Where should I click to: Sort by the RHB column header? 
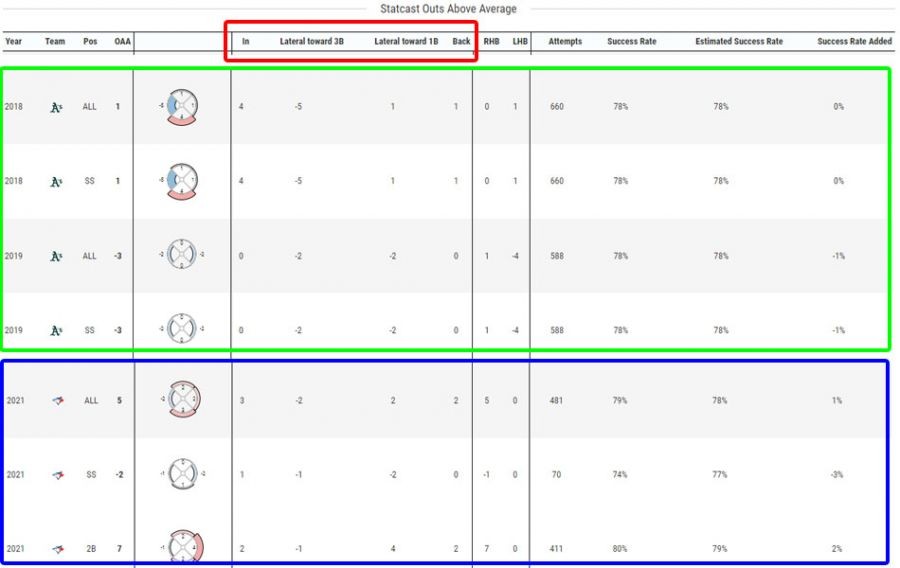point(491,41)
